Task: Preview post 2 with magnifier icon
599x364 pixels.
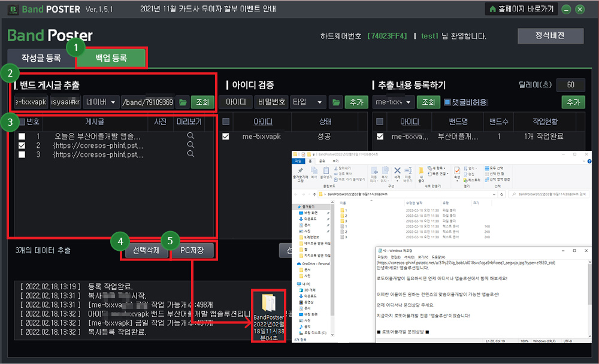Action: [190, 145]
